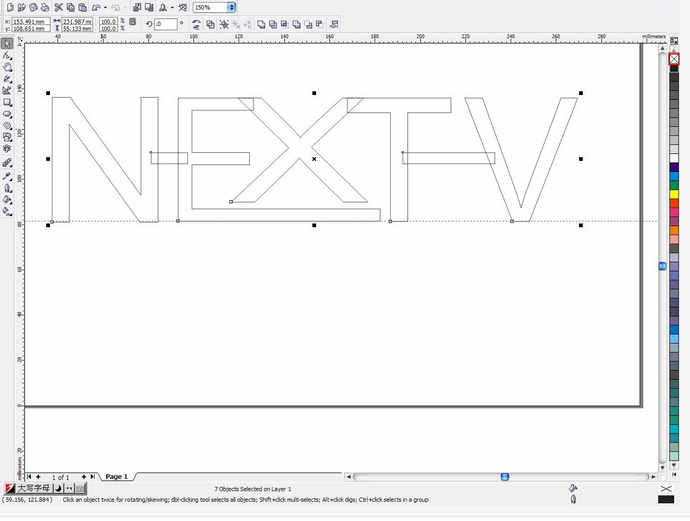Image resolution: width=690 pixels, height=521 pixels.
Task: Select the Smart drawing tool
Action: pyautogui.click(x=7, y=90)
